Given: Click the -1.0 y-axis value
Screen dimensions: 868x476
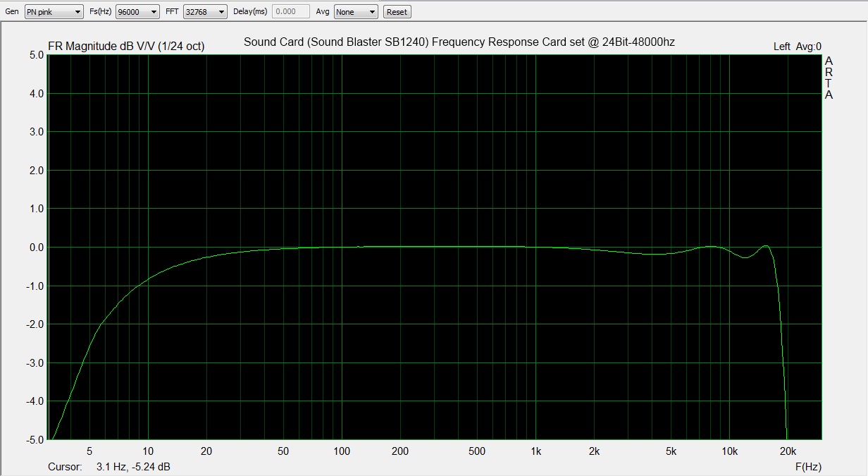Looking at the screenshot, I should click(35, 286).
